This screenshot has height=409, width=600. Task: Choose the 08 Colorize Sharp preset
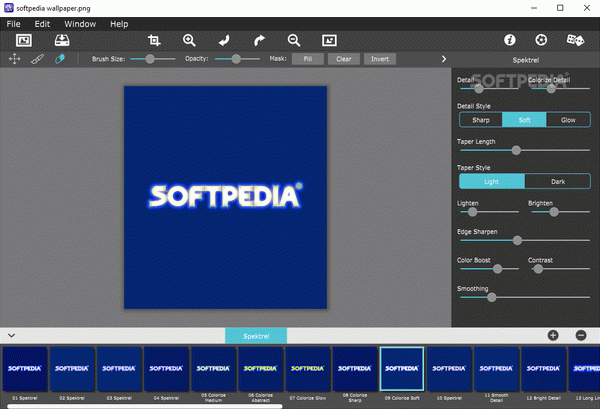(x=355, y=369)
